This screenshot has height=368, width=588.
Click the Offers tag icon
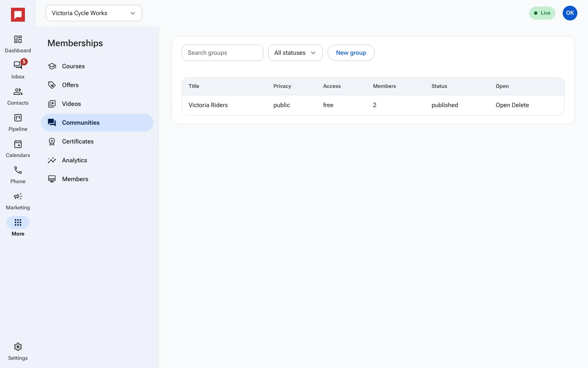click(x=52, y=85)
